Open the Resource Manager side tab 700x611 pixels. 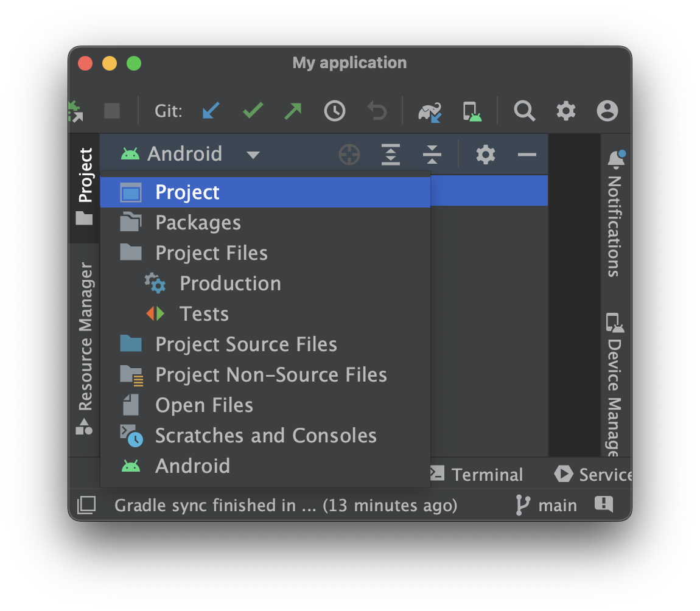tap(85, 349)
